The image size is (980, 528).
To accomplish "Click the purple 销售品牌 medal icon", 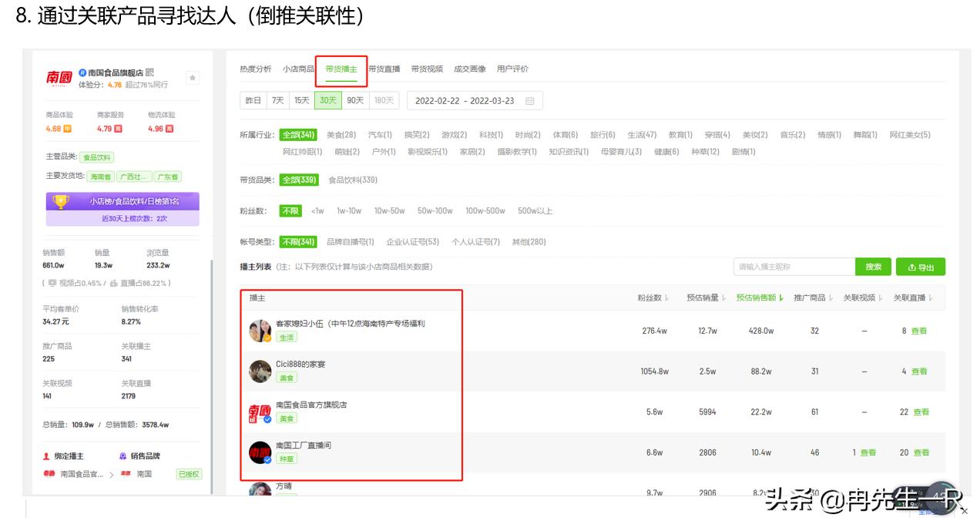I will [x=122, y=455].
